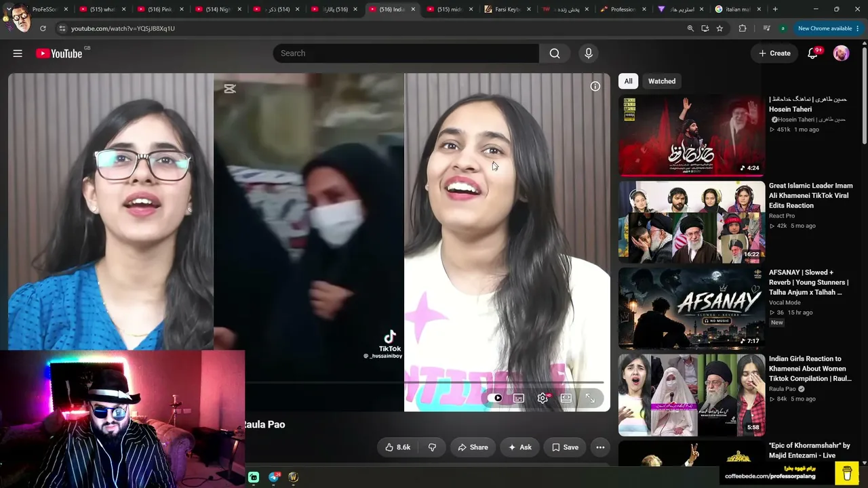868x488 pixels.
Task: Open the Vocal Mode channel link
Action: pyautogui.click(x=785, y=302)
